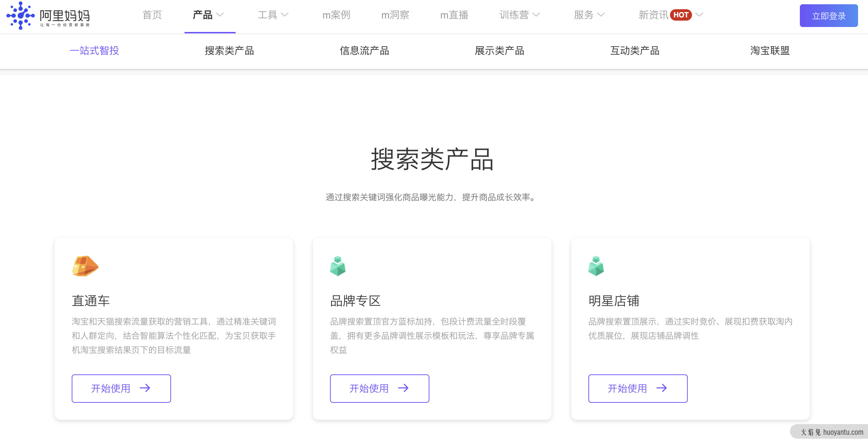Click 开始使用 under 品牌专区
This screenshot has height=444, width=868.
click(x=380, y=389)
